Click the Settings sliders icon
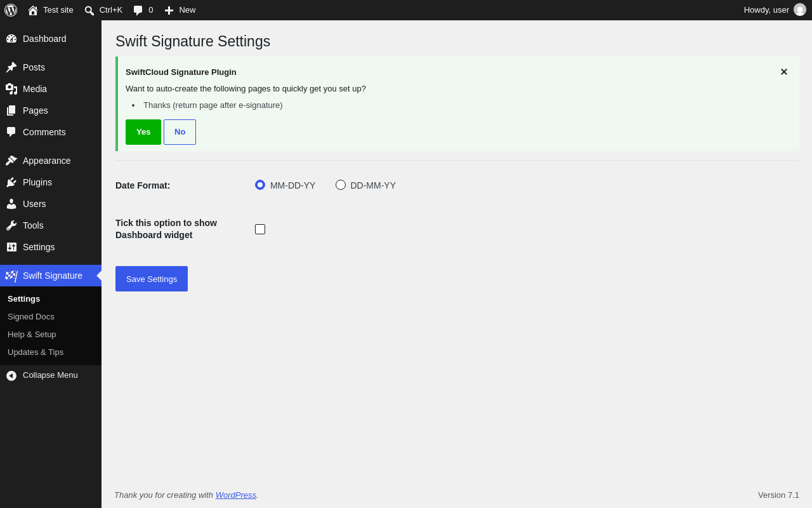Screen dimensions: 812x508 11,247
